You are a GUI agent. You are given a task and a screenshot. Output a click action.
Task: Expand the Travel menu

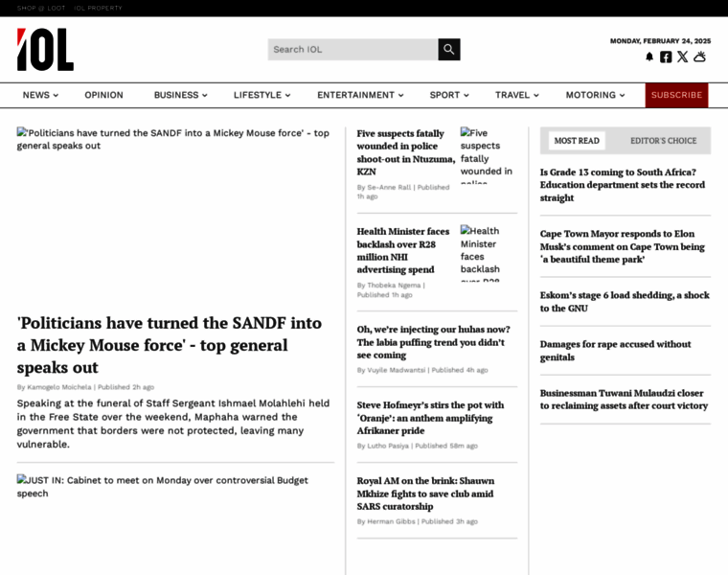pos(516,95)
